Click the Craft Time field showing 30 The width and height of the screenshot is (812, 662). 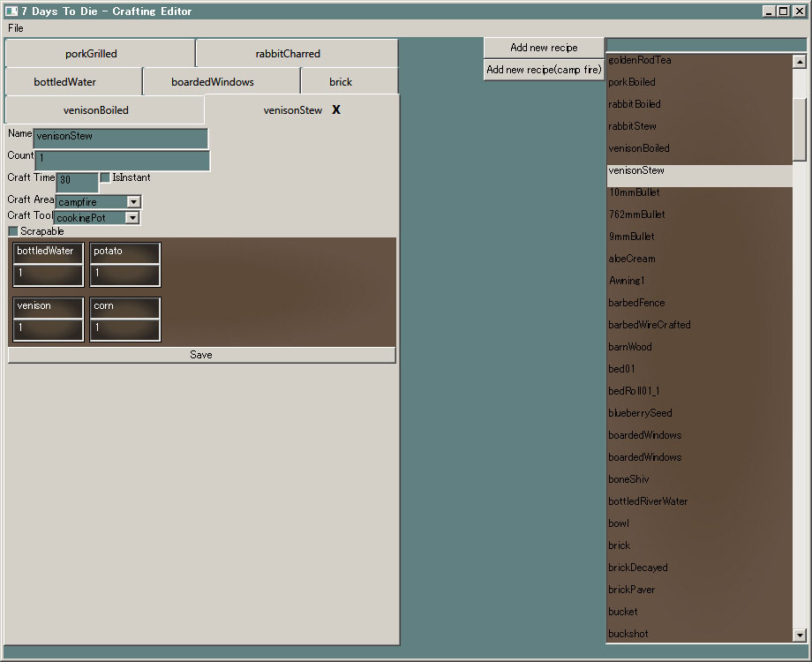click(77, 182)
